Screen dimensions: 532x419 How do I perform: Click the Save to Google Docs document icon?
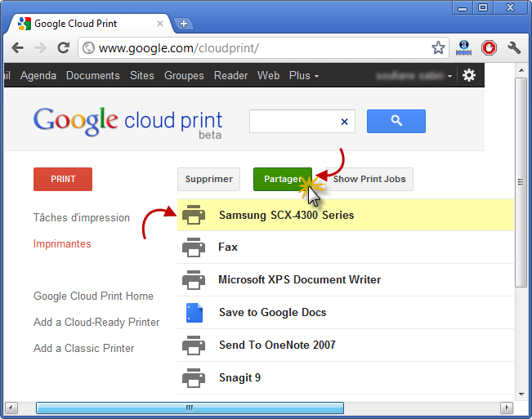pyautogui.click(x=194, y=313)
